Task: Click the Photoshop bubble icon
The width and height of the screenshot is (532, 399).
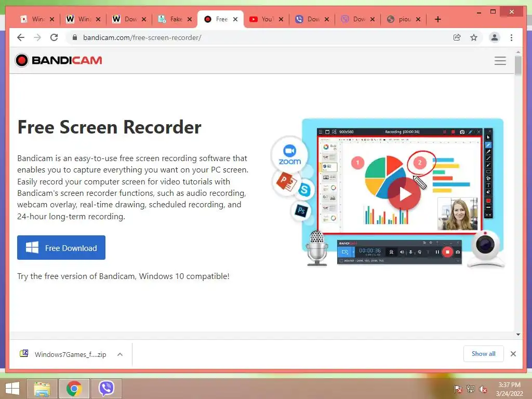Action: click(x=301, y=211)
